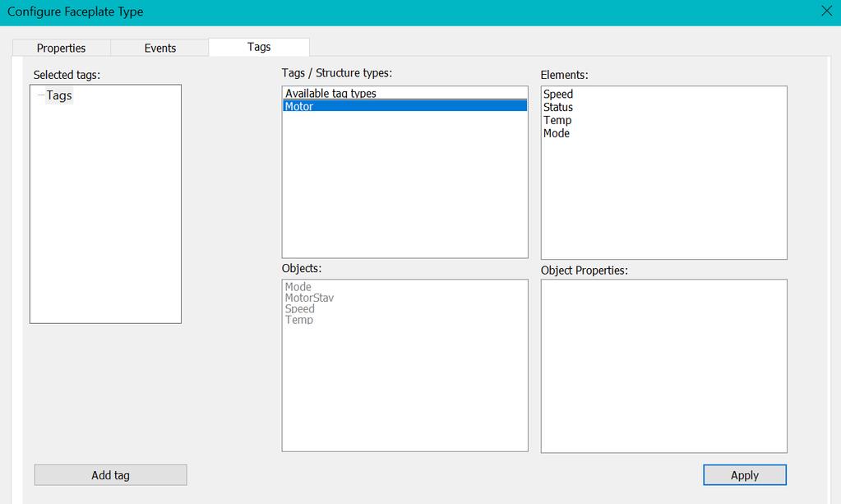Choose Temp in the Objects list

[298, 320]
